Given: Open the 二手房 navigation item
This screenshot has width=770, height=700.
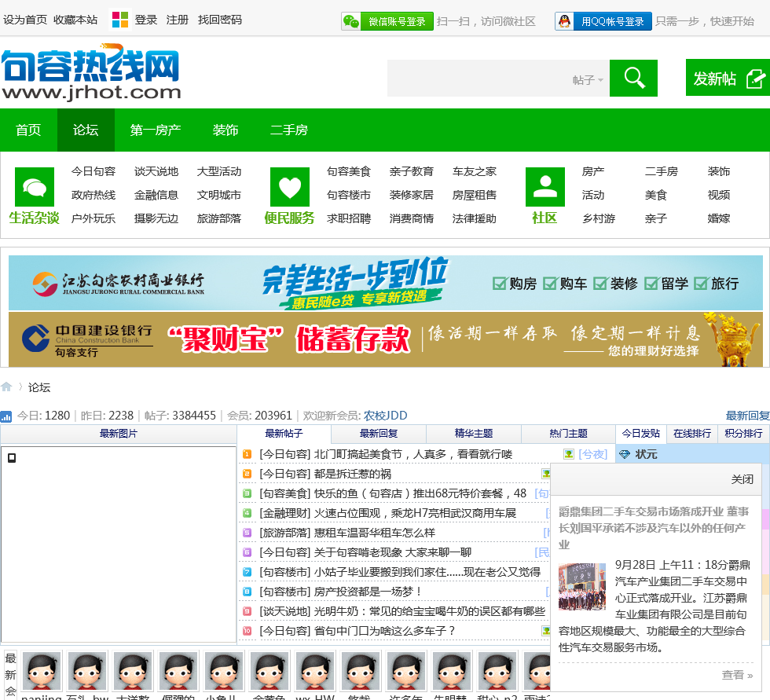Looking at the screenshot, I should 289,130.
